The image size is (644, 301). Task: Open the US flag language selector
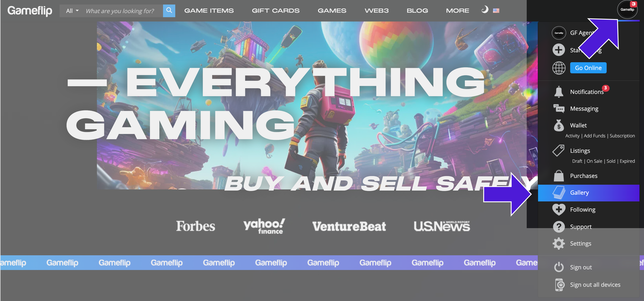click(x=496, y=10)
